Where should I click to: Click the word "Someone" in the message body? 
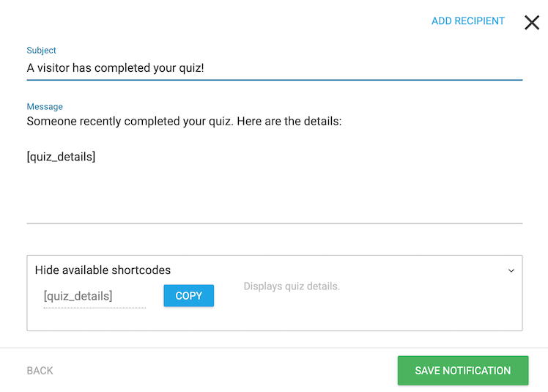click(x=51, y=122)
